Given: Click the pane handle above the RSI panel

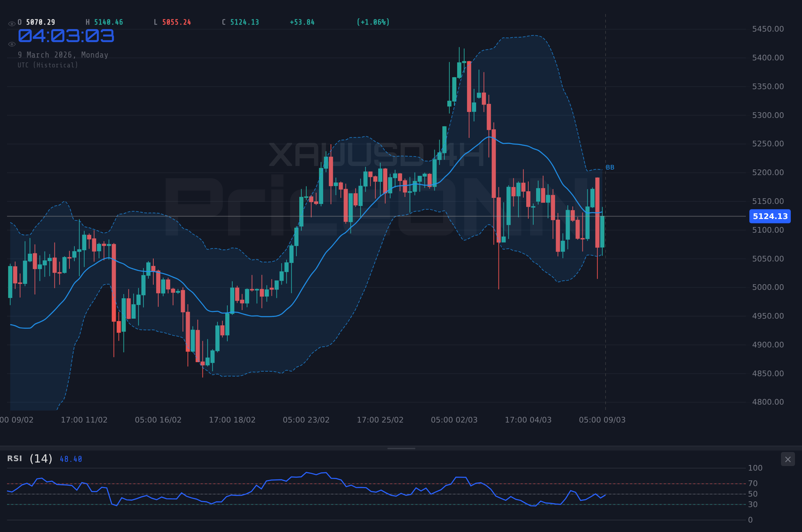Looking at the screenshot, I should point(401,448).
